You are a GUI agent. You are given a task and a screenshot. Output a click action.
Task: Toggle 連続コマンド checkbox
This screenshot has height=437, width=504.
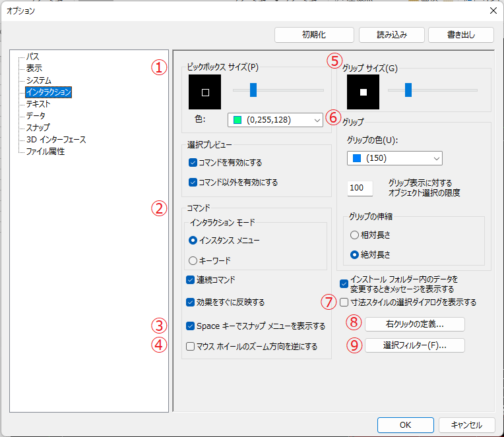(190, 279)
